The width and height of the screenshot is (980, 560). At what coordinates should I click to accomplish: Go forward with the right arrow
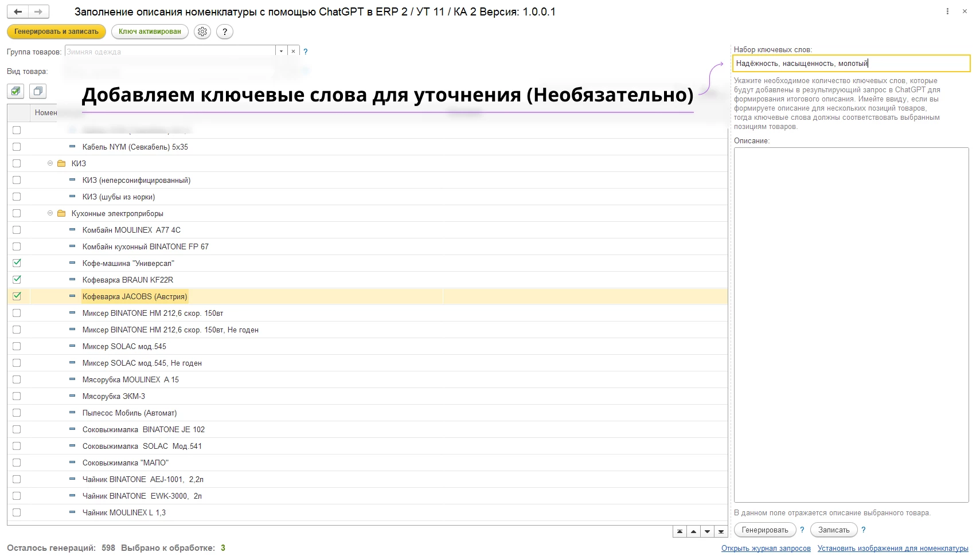point(38,11)
